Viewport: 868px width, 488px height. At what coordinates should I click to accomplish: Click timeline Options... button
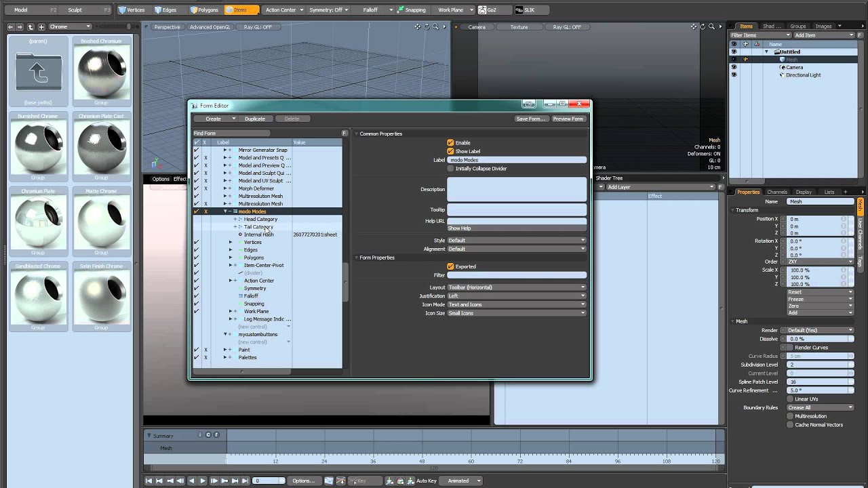pos(303,481)
